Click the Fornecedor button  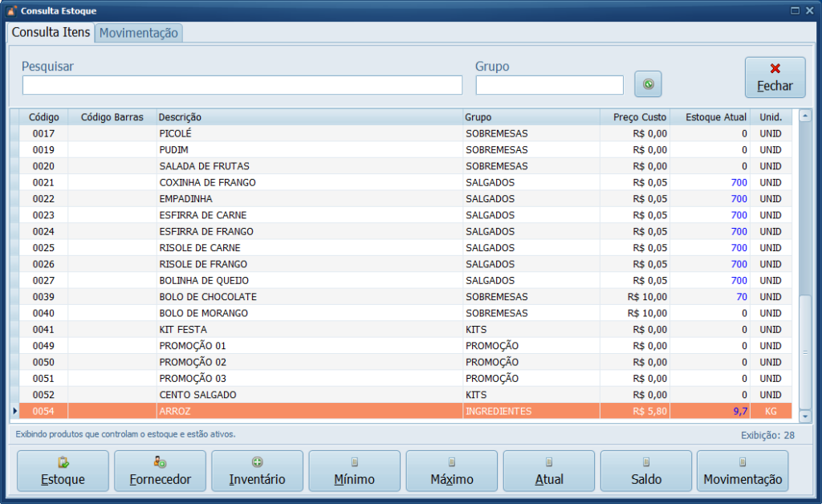160,471
